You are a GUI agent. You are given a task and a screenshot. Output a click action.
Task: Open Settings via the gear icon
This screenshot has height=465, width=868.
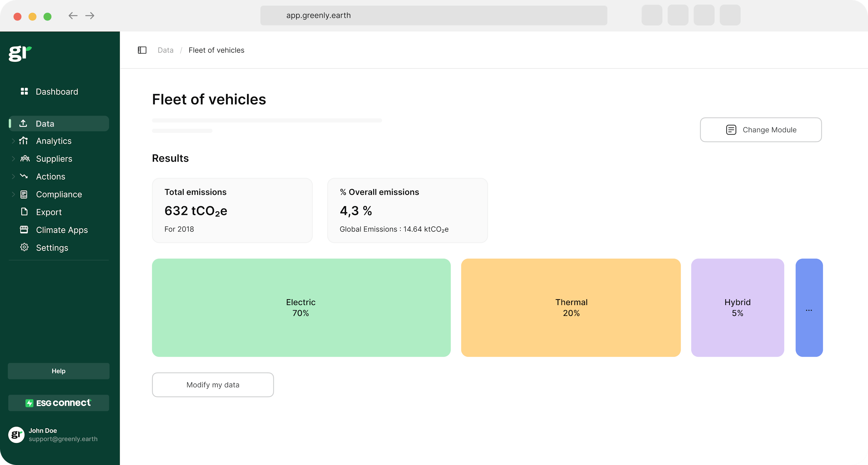(24, 248)
